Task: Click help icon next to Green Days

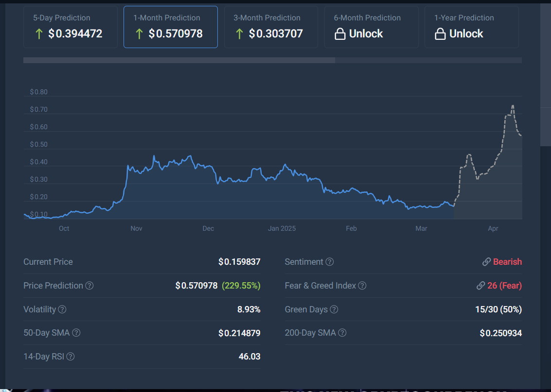Action: (x=334, y=309)
